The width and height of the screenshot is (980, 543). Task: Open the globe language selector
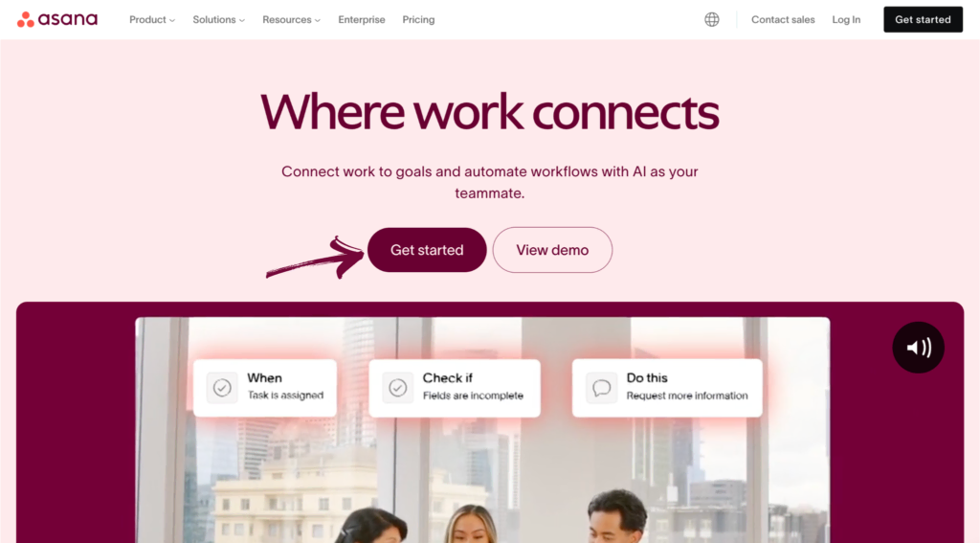click(x=711, y=19)
